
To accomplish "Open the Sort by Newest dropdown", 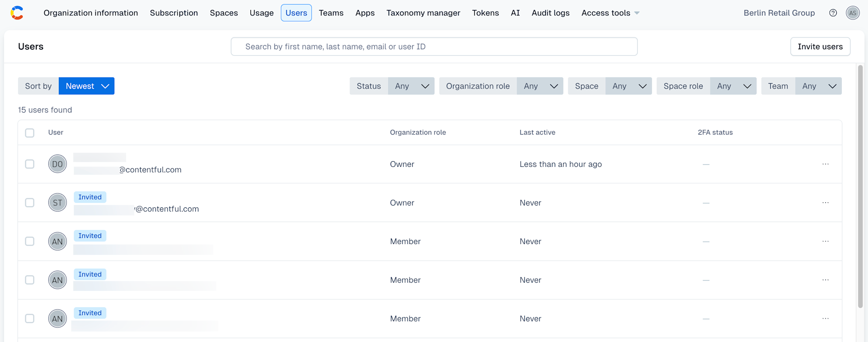I will pos(86,86).
